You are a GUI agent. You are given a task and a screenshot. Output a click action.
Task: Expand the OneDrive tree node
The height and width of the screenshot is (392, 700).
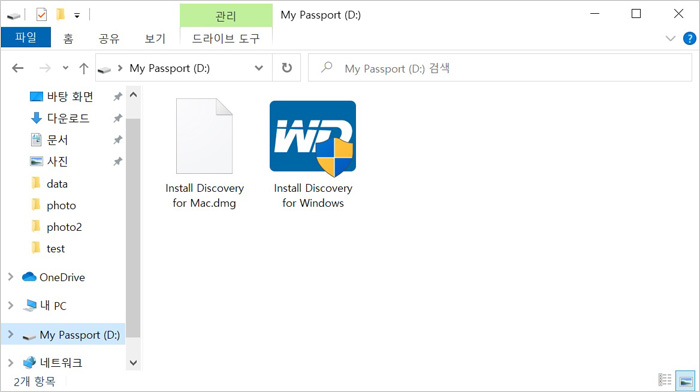(x=11, y=277)
